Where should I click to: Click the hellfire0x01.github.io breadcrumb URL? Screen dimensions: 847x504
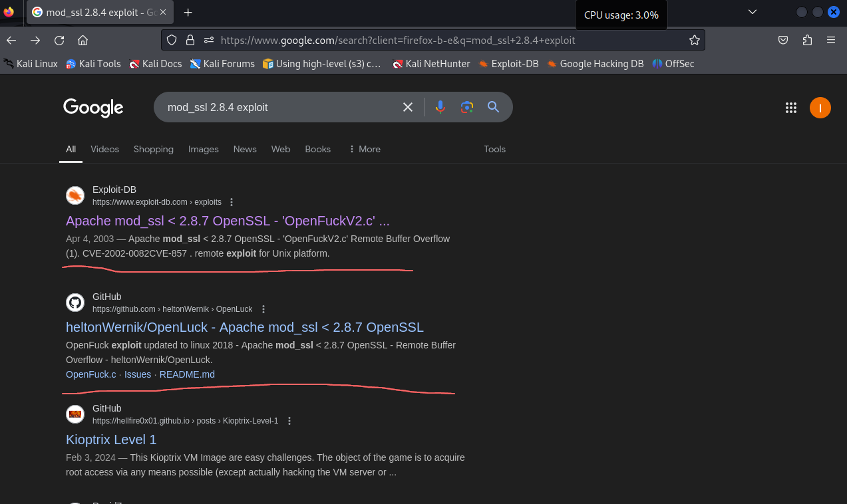point(185,421)
